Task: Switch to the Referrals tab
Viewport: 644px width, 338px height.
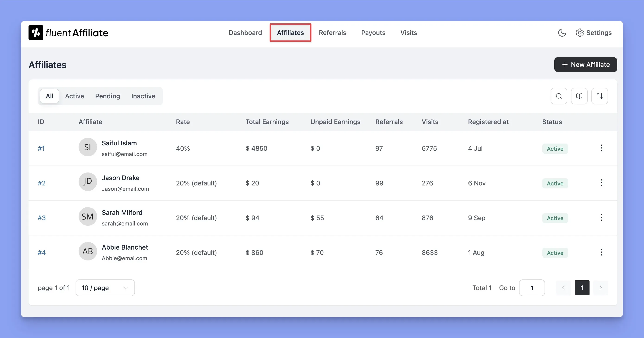Action: click(332, 33)
